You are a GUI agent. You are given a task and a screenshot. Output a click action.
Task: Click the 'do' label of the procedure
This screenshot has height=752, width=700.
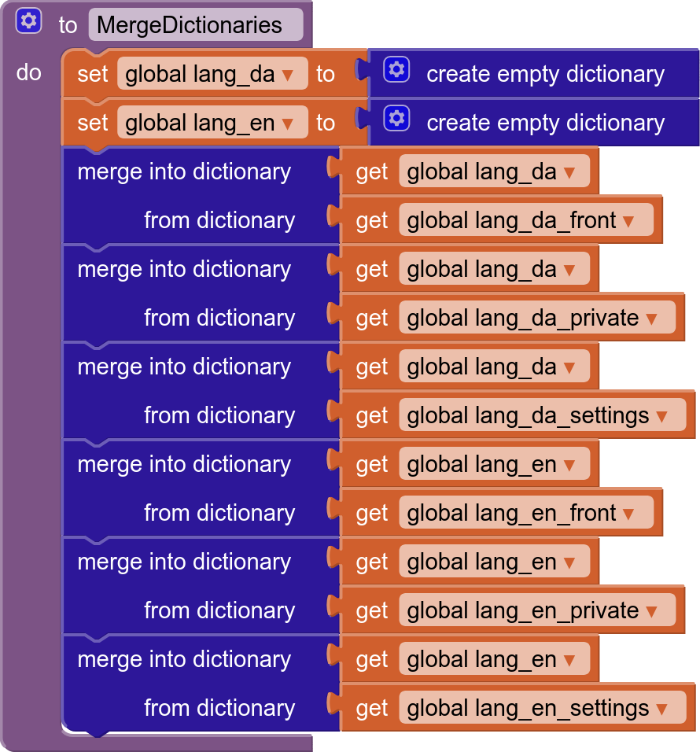coord(28,72)
